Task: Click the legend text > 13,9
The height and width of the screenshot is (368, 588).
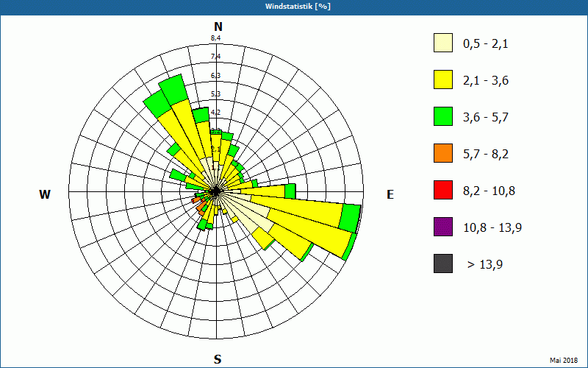Action: (485, 265)
